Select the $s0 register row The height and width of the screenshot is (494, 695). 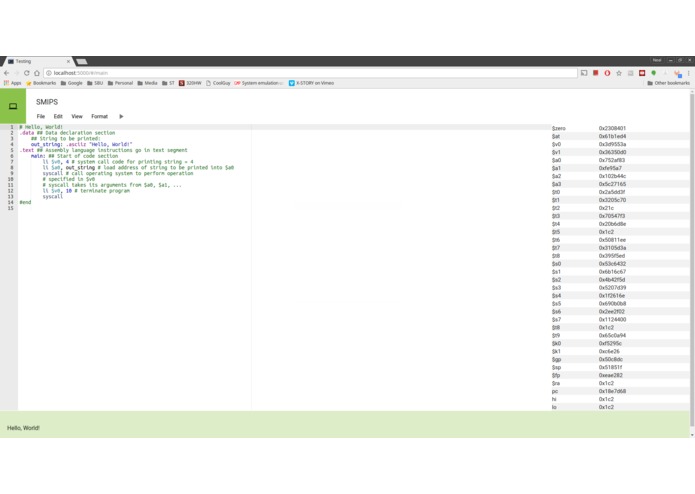click(620, 264)
